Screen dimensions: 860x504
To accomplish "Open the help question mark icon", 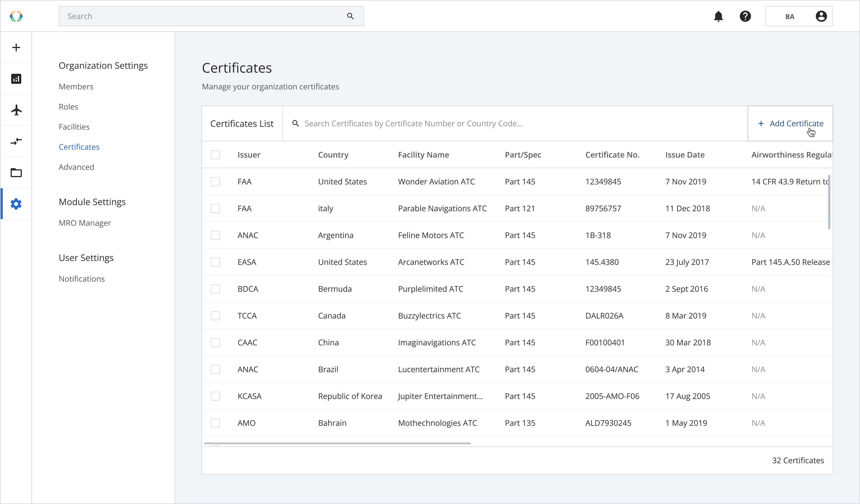I will click(x=745, y=16).
